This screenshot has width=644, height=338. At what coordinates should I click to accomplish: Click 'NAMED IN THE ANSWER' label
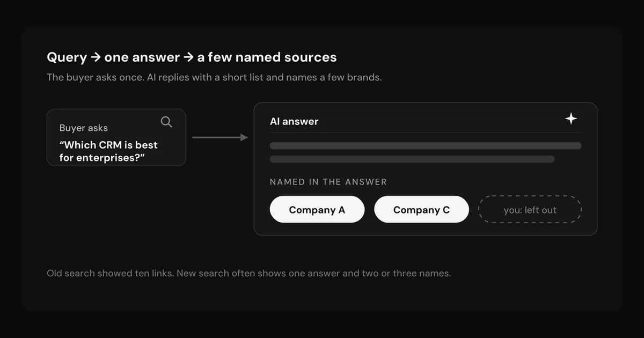[x=328, y=182]
